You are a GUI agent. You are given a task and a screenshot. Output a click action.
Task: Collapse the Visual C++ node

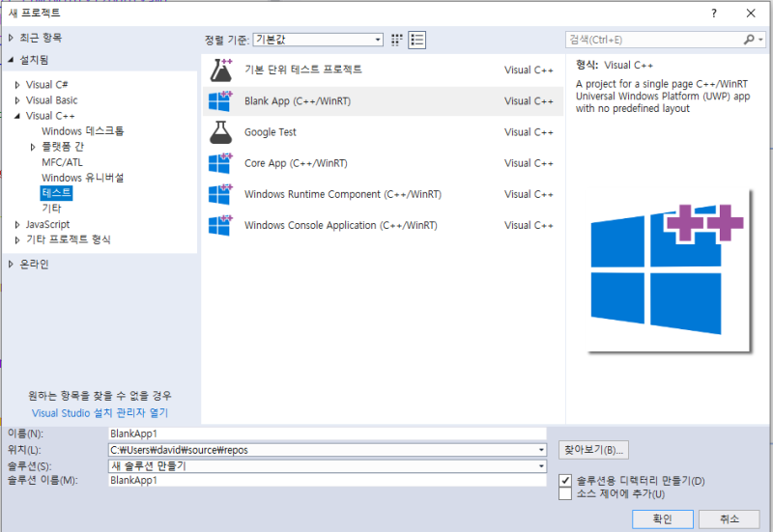pyautogui.click(x=17, y=116)
